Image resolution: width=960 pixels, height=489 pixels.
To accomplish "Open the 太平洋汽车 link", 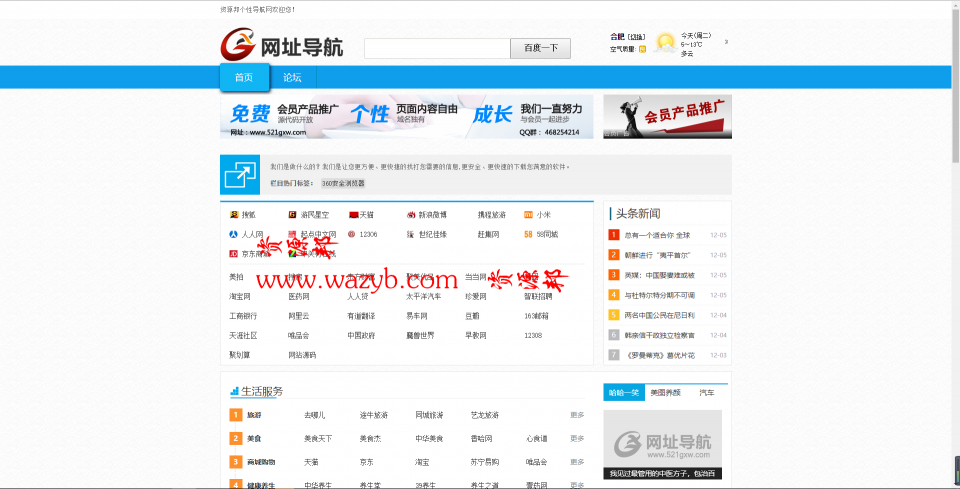I will coord(424,296).
